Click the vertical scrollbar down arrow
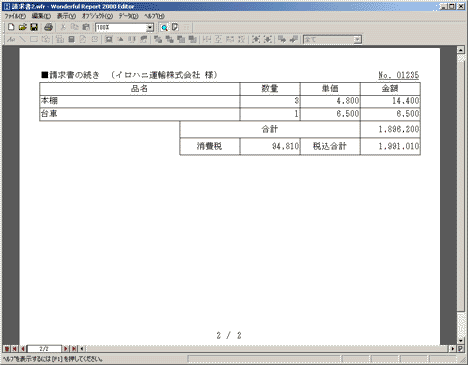Image resolution: width=468 pixels, height=365 pixels. (461, 341)
